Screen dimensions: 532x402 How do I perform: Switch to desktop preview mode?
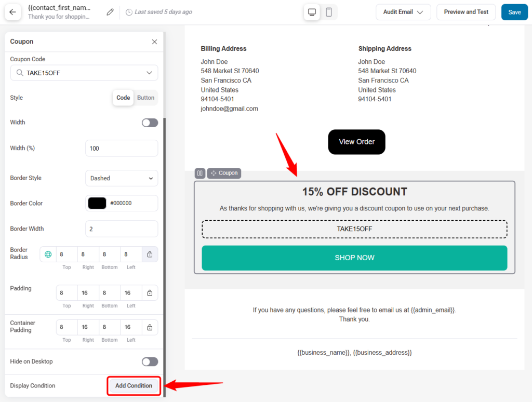(x=312, y=11)
